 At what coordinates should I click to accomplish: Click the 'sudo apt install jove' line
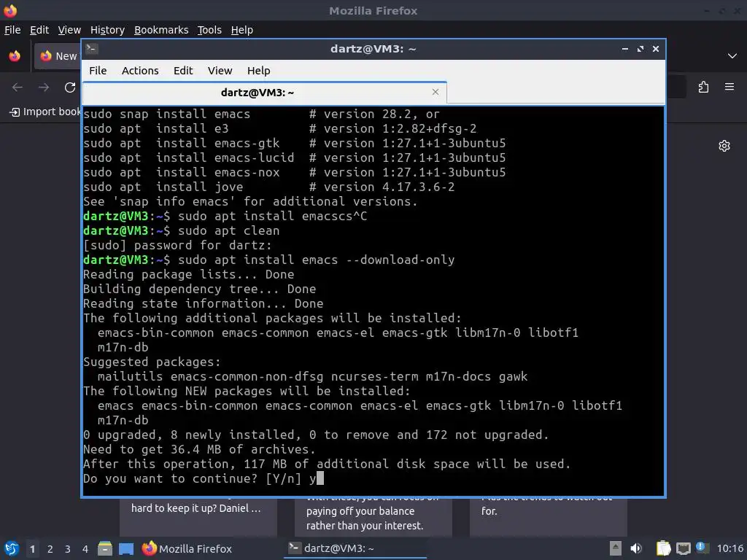163,187
